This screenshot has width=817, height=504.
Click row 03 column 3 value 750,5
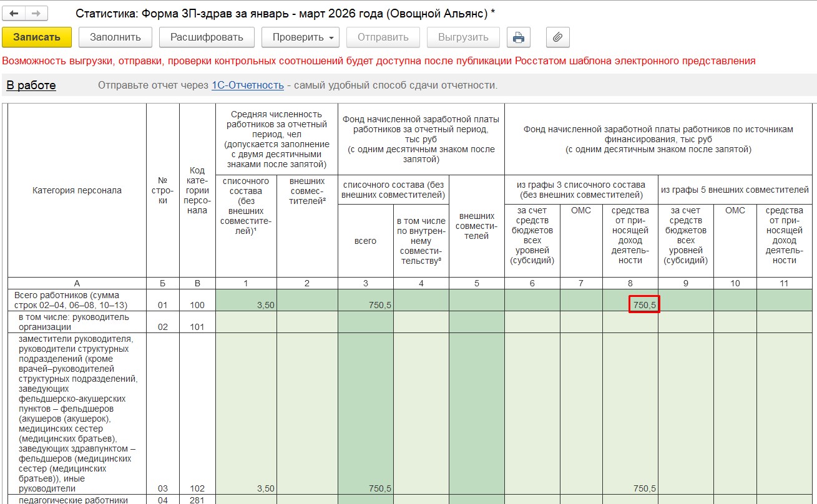click(365, 488)
